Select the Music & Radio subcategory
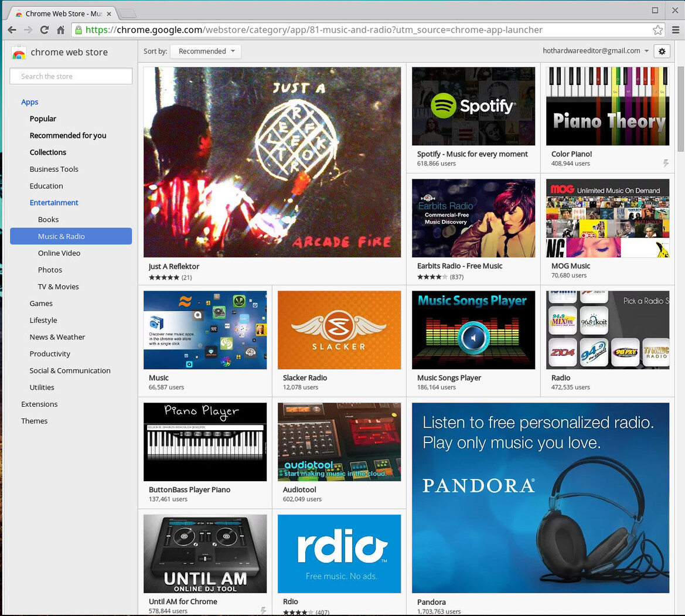The image size is (685, 616). pos(71,236)
